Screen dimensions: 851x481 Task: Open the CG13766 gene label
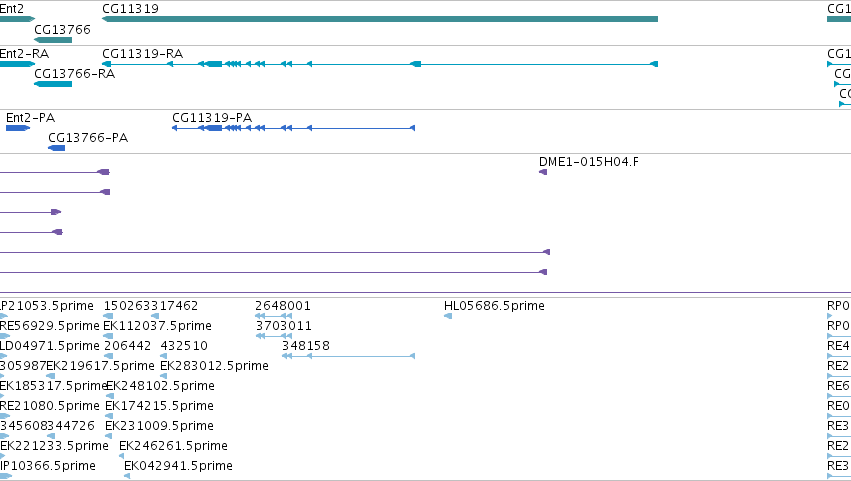[62, 29]
